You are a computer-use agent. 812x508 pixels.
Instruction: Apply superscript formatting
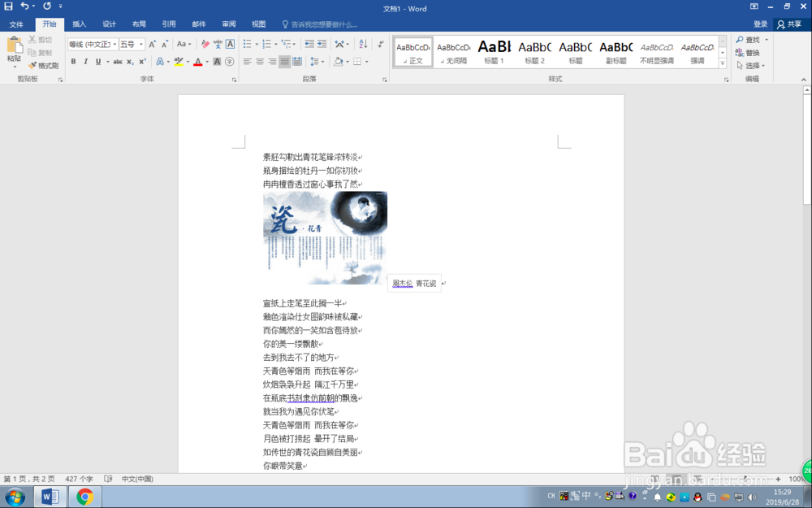pos(142,62)
